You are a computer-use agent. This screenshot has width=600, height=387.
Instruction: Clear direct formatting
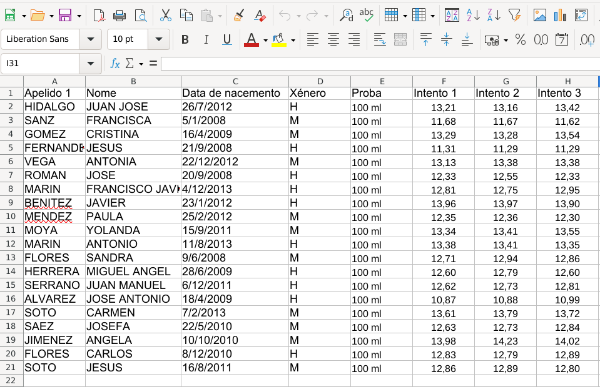pos(260,16)
